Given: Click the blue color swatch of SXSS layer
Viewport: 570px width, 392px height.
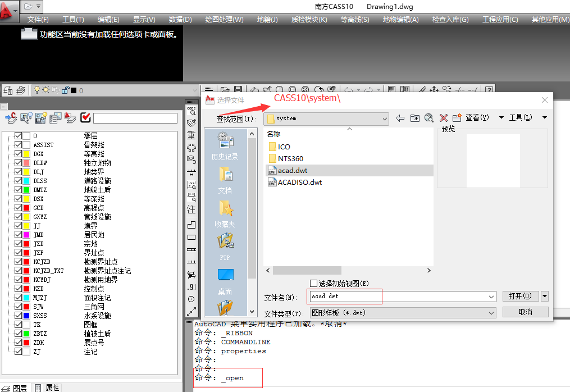Looking at the screenshot, I should 26,315.
